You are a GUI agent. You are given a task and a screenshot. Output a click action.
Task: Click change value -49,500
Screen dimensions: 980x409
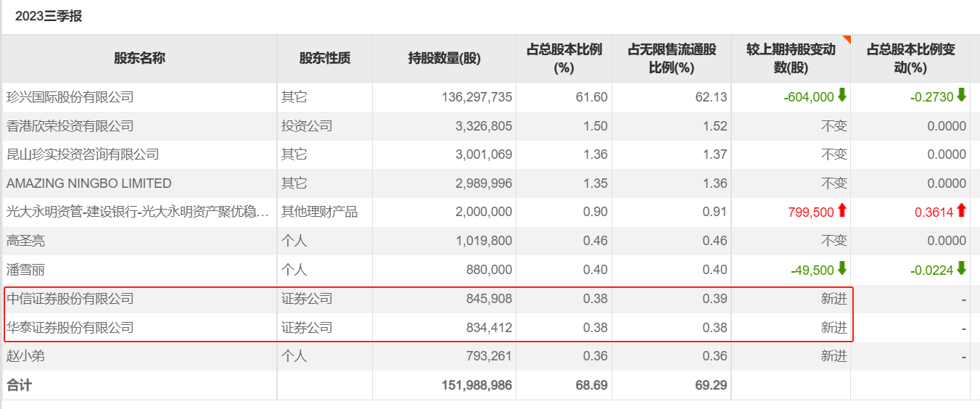pos(813,270)
